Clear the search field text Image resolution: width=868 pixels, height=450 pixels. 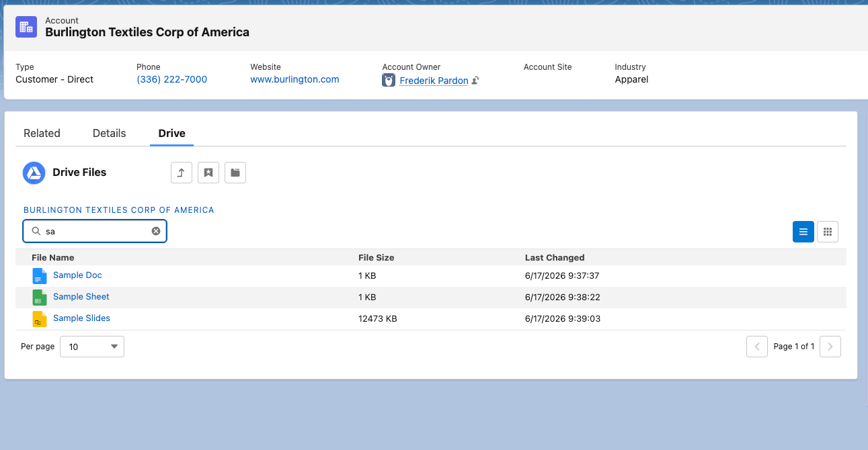[x=156, y=231]
